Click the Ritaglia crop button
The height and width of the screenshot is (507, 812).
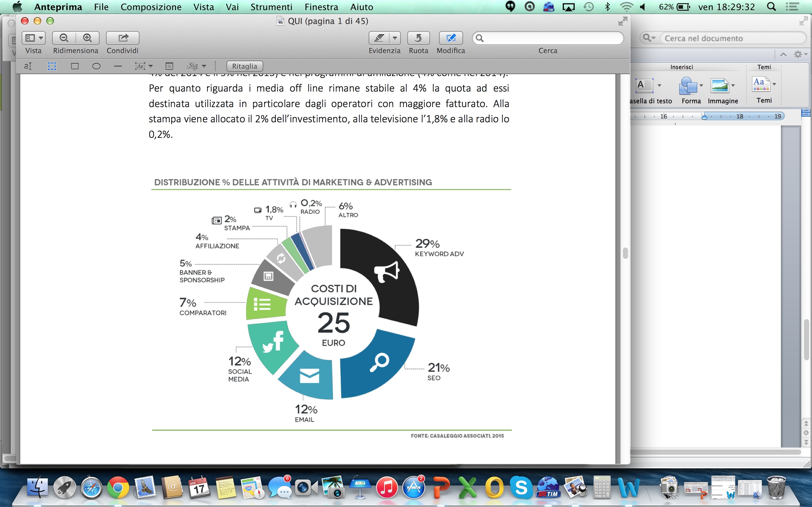tap(244, 66)
